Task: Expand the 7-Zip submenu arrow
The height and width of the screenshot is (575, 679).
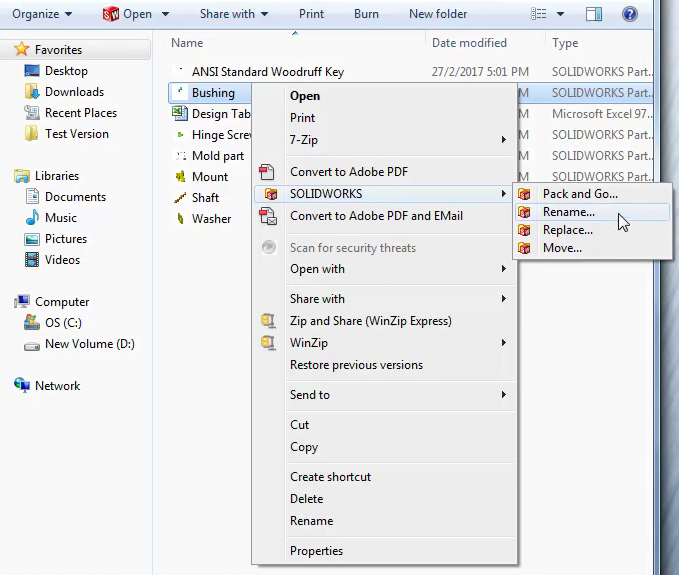Action: (x=504, y=139)
